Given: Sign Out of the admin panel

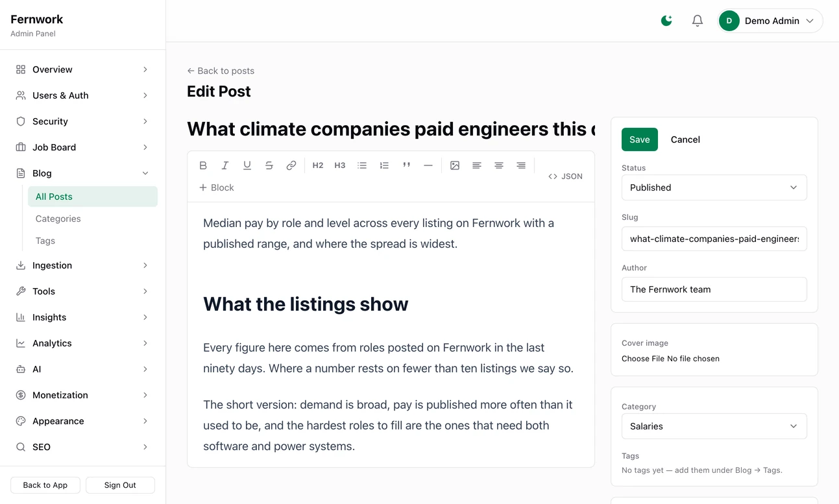Looking at the screenshot, I should click(120, 485).
